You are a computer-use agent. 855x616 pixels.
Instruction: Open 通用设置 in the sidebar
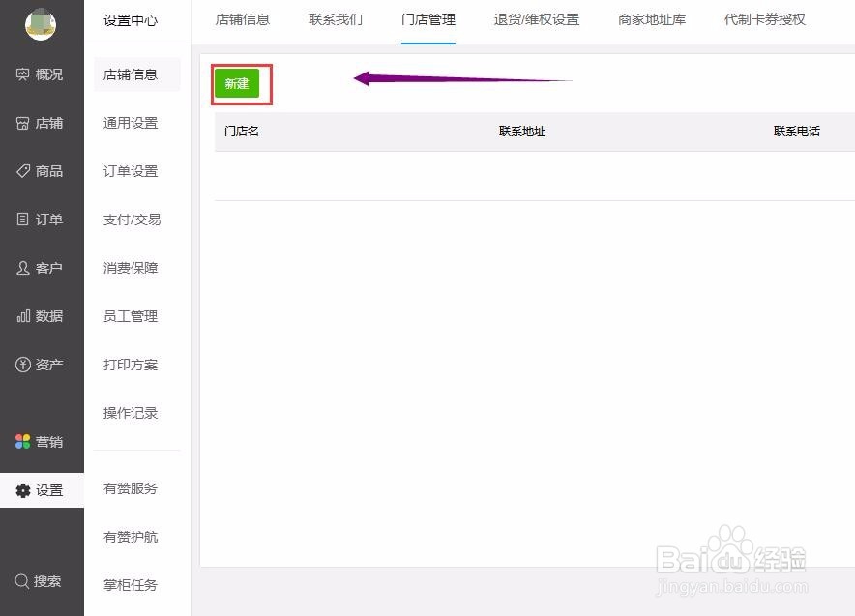131,123
